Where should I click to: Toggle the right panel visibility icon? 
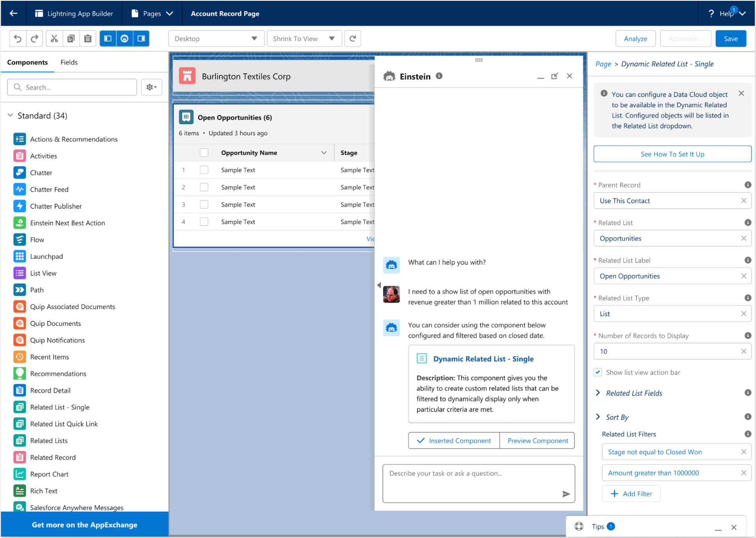[141, 39]
